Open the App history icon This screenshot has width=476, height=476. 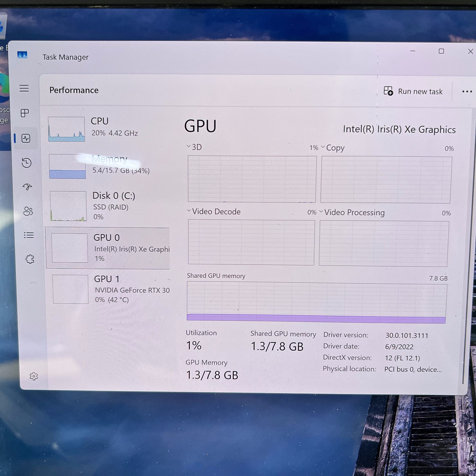(27, 163)
